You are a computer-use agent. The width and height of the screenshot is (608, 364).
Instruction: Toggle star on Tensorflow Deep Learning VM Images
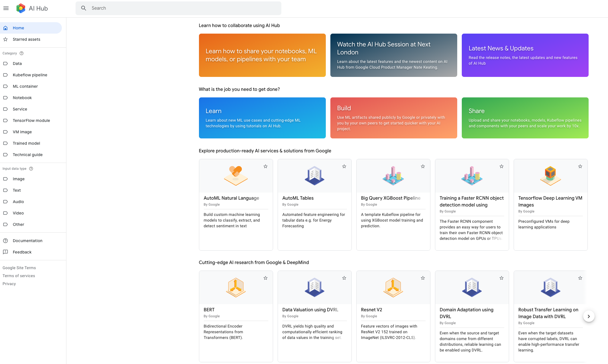point(580,166)
